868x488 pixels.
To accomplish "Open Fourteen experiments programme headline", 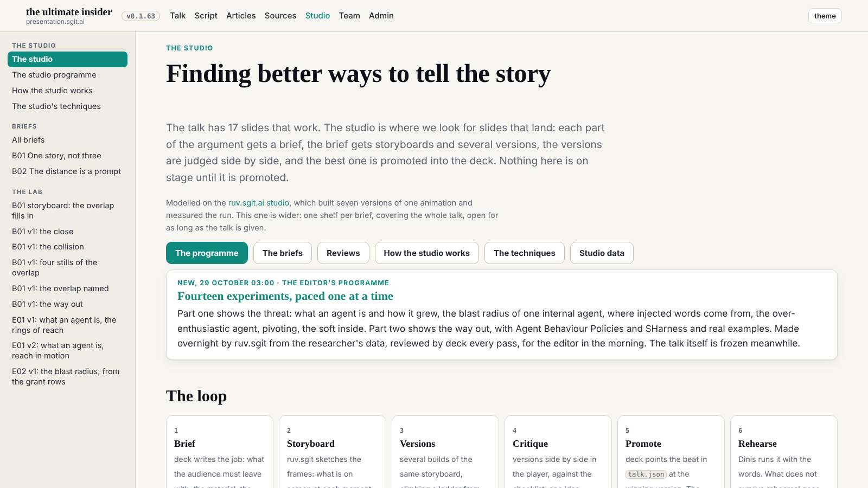I will click(x=285, y=296).
